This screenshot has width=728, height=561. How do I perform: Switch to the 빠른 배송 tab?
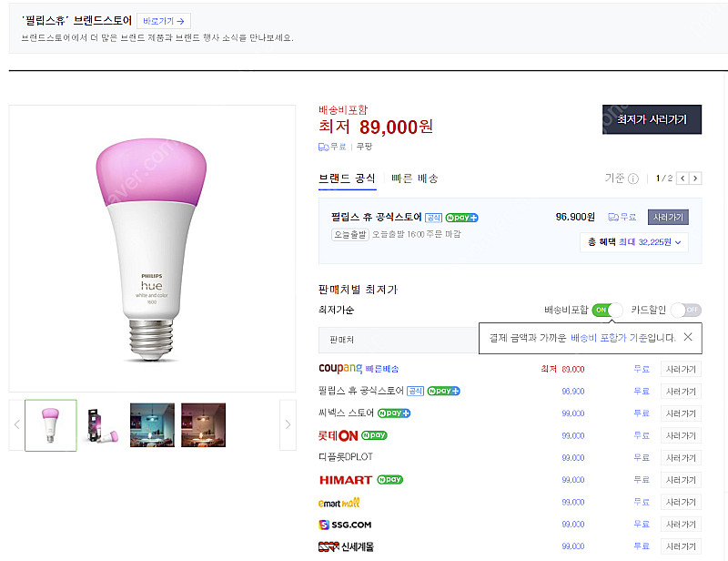[415, 178]
